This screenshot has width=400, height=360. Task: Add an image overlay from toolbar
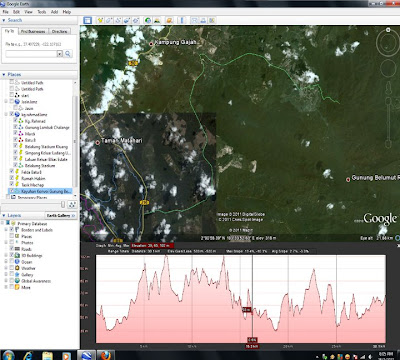coord(127,20)
